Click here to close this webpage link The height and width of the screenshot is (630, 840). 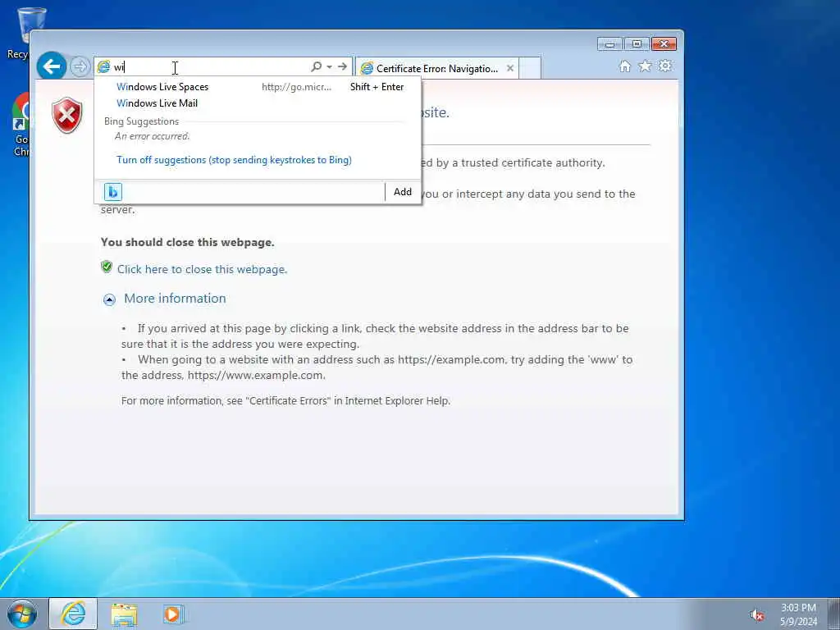[x=202, y=269]
